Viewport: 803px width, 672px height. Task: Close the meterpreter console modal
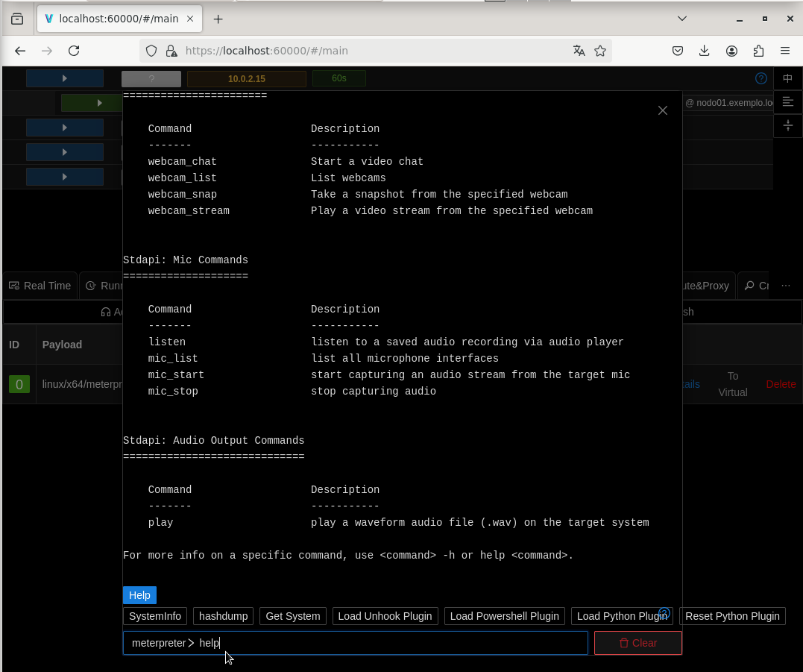pyautogui.click(x=663, y=110)
